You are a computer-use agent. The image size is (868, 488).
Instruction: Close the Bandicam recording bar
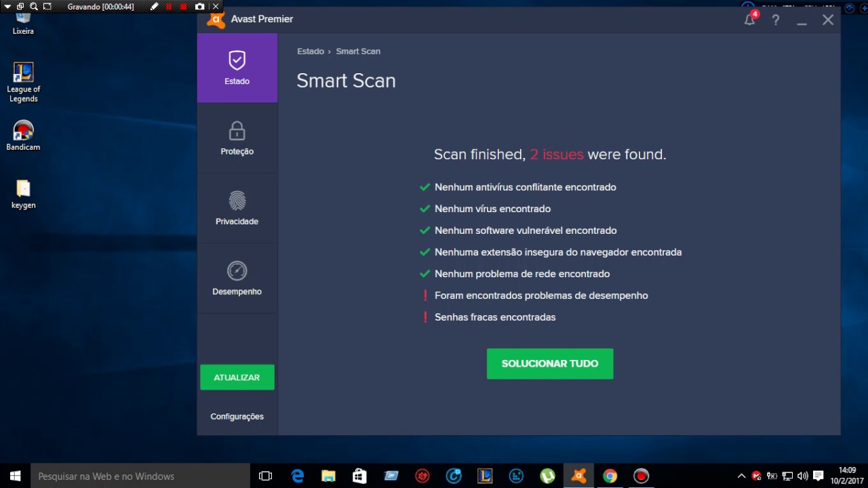pos(216,6)
